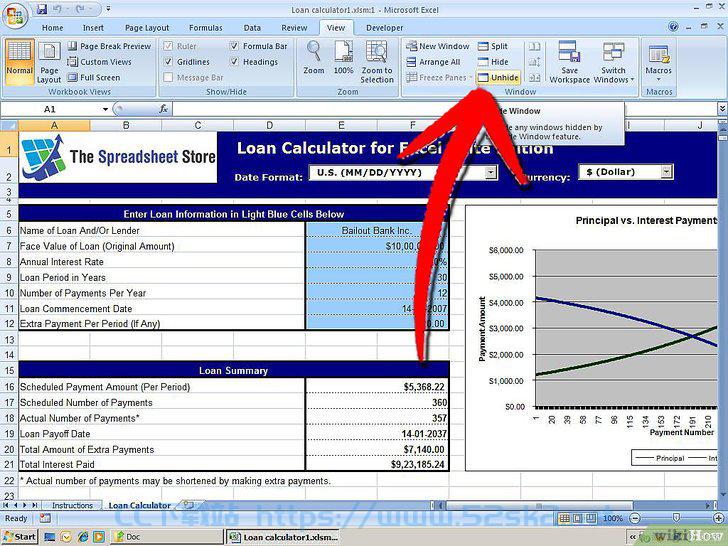Toggle Gridlines checkbox
The height and width of the screenshot is (546, 728).
pos(169,62)
